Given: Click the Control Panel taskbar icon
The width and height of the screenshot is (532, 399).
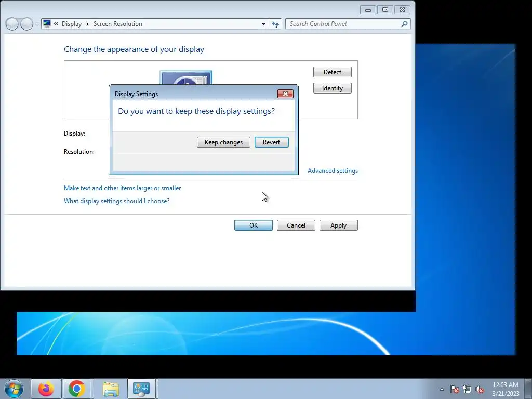Looking at the screenshot, I should coord(141,389).
